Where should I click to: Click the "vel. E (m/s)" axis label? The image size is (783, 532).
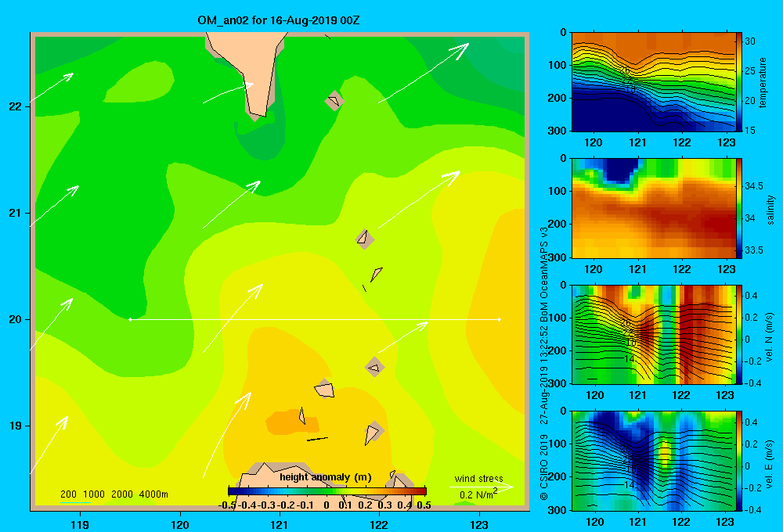tap(769, 462)
